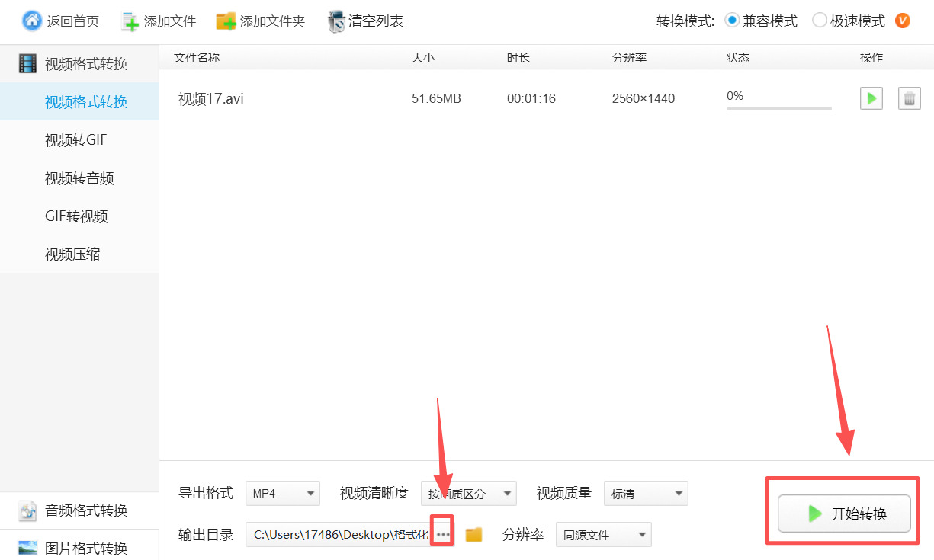934x560 pixels.
Task: Click the 分辨率 column header
Action: (629, 58)
